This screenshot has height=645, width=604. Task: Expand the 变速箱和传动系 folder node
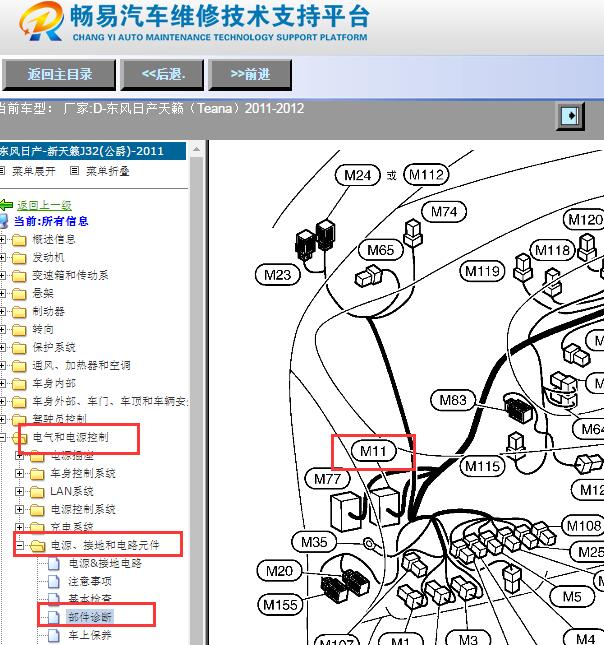coord(2,275)
